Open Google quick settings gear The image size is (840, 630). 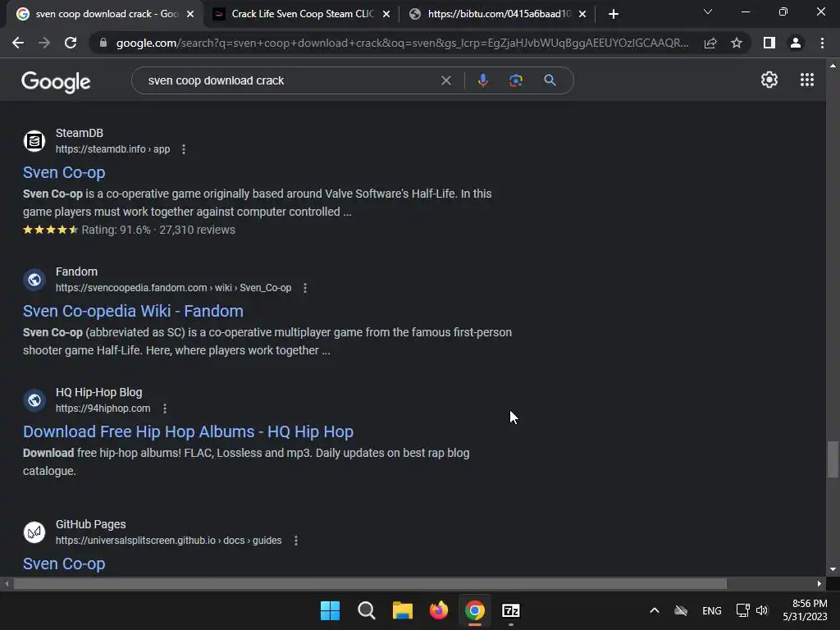pos(769,80)
